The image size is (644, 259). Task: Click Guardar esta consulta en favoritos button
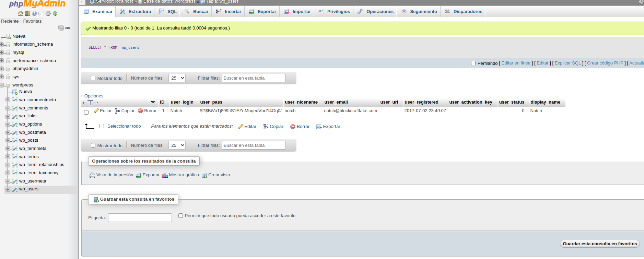tap(600, 244)
